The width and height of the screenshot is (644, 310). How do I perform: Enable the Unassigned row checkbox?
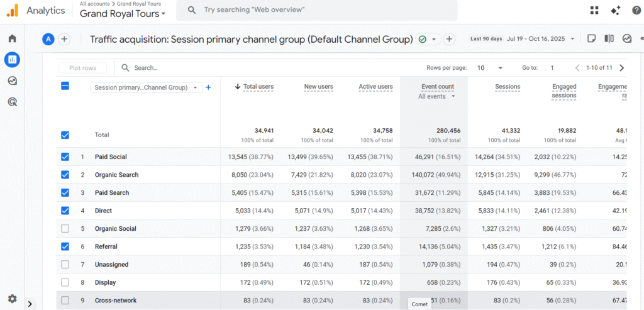(x=65, y=264)
